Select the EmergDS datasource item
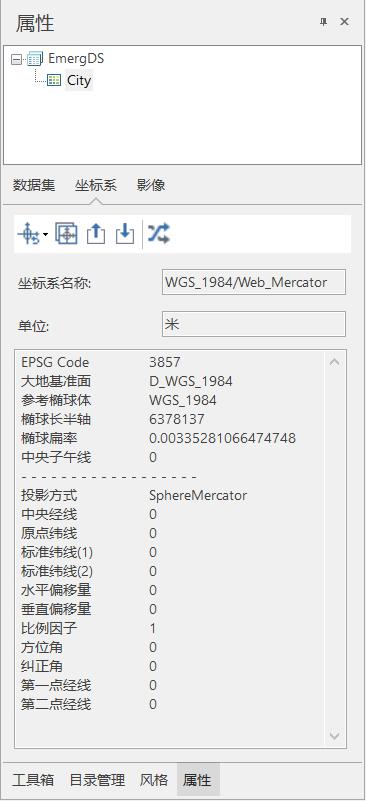 pos(76,58)
